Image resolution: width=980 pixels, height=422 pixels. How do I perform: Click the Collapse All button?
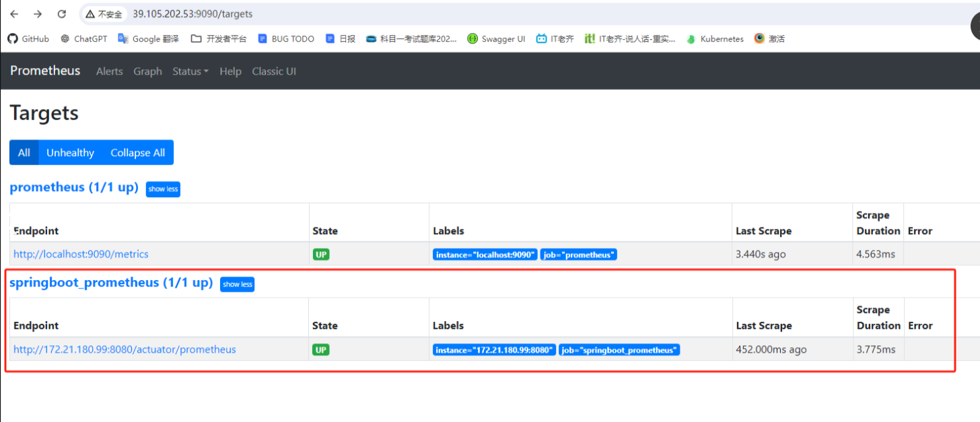(x=138, y=153)
